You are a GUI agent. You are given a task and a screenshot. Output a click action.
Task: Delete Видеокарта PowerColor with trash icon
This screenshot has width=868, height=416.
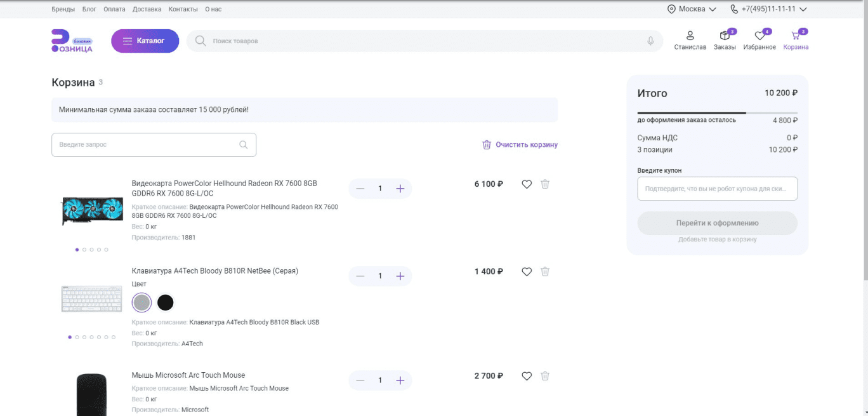click(545, 184)
